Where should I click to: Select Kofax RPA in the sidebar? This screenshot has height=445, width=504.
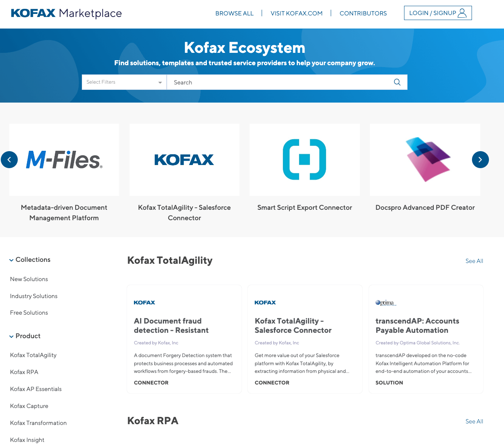[24, 372]
